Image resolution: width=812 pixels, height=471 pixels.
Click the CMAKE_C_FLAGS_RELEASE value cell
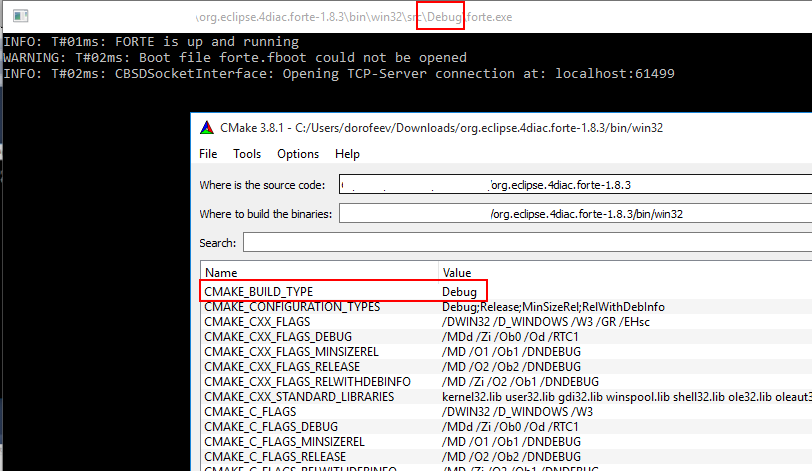(x=511, y=457)
